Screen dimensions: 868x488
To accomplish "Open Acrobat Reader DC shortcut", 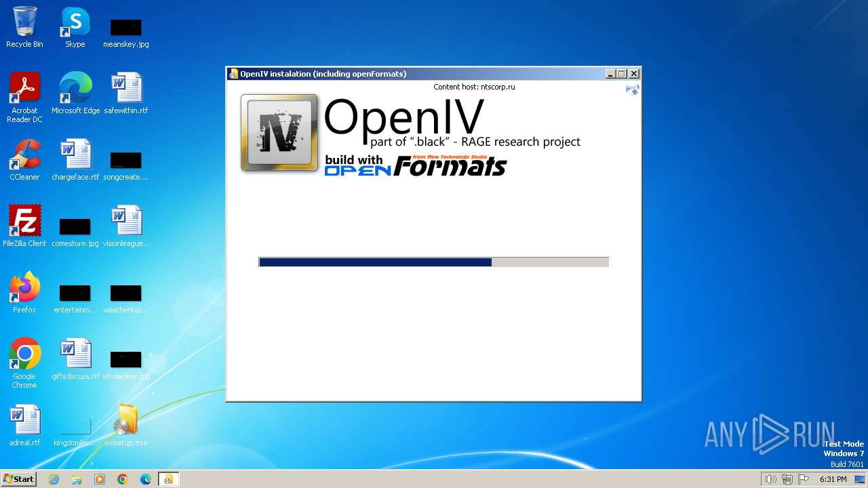I will pos(24,98).
